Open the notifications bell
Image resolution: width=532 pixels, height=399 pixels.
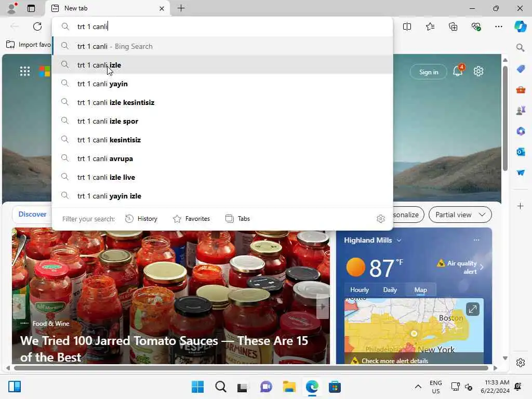pos(458,71)
